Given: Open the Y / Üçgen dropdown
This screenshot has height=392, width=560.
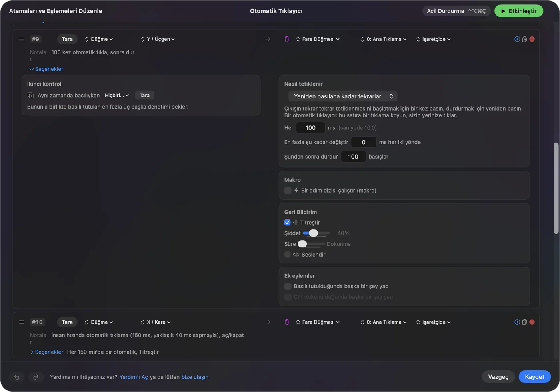Looking at the screenshot, I should tap(158, 39).
